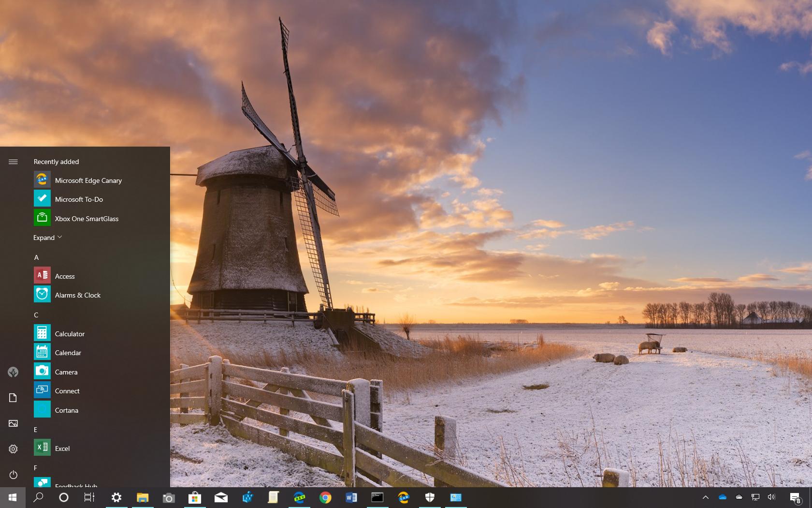Open Alarms & Clock from the Start menu
This screenshot has width=812, height=508.
[x=78, y=295]
